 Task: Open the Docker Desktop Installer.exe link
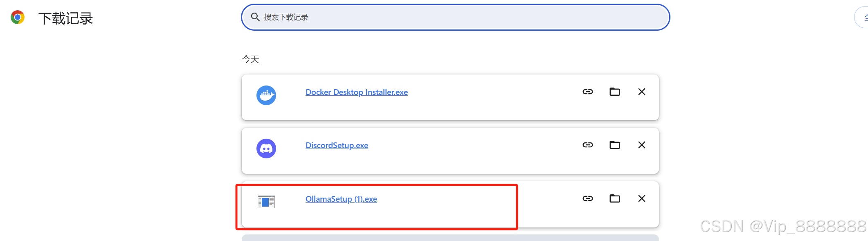click(357, 92)
